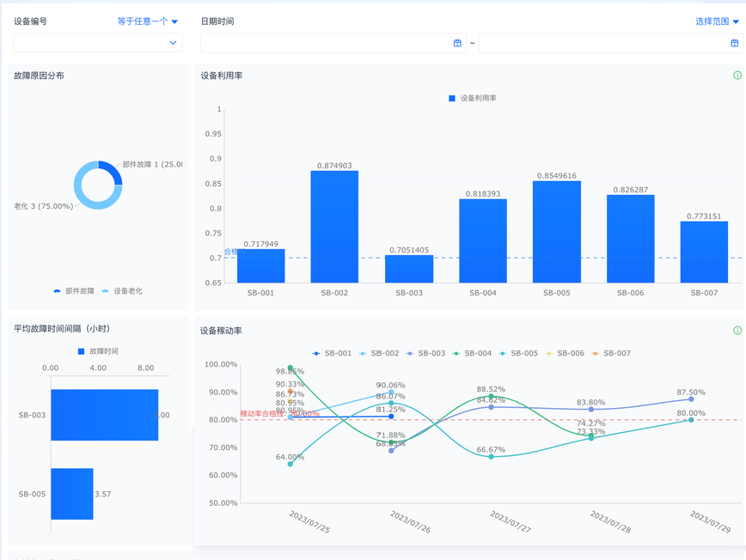
Task: Click the 2023/07/28 x-axis label
Action: [x=610, y=522]
